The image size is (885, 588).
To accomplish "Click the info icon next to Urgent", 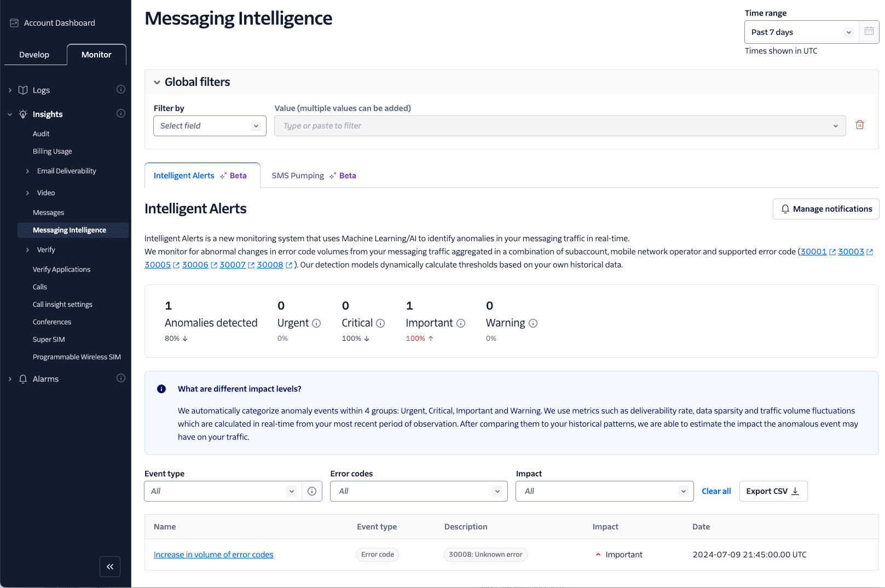I will pos(316,323).
